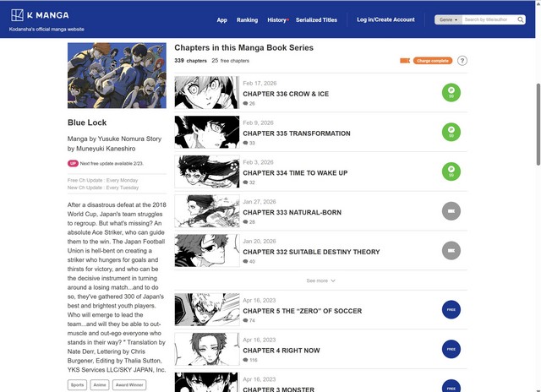541x392 pixels.
Task: Click green point badge for Chapter 336
Action: pos(451,93)
